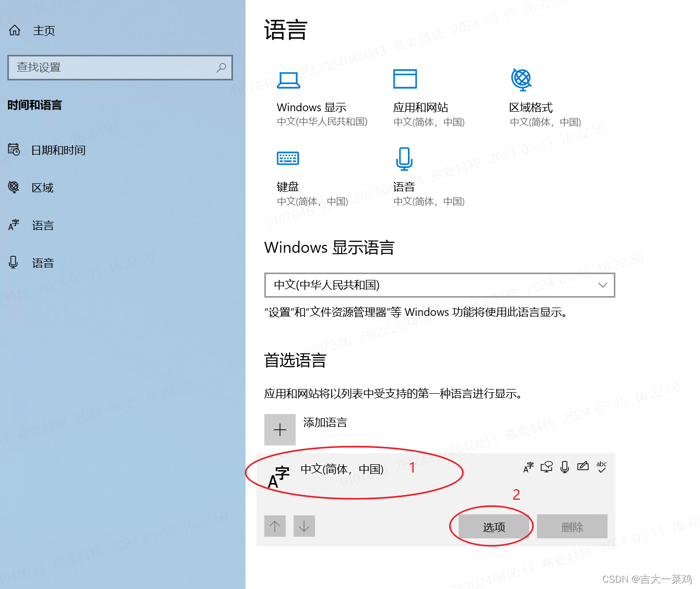Open the Windows 显示语言 dropdown
700x589 pixels.
(440, 285)
